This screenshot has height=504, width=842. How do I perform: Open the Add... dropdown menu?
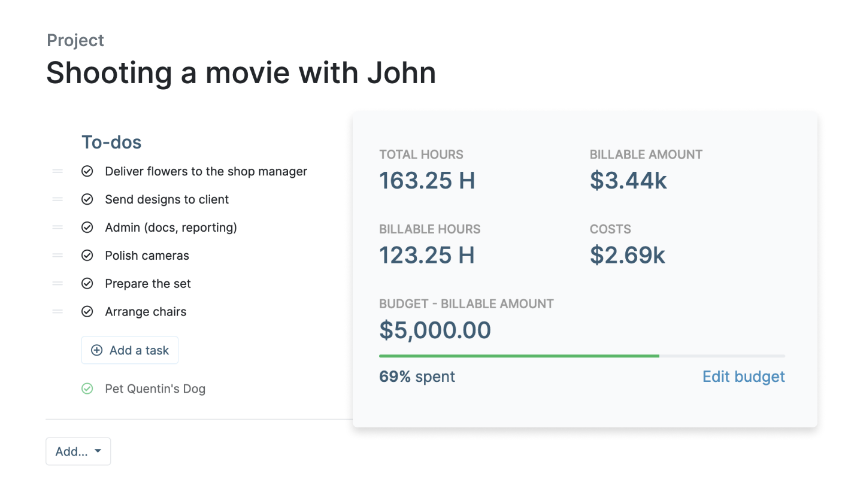click(78, 451)
